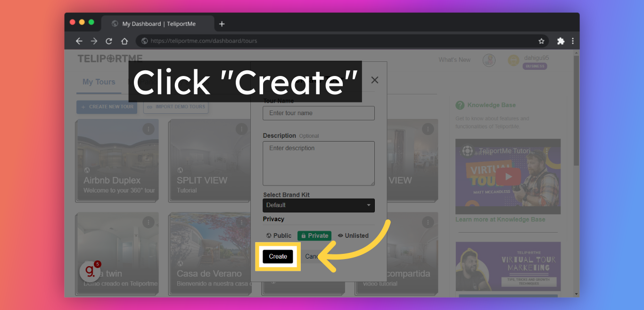Screen dimensions: 644x310
Task: Click the TeliportMe logo
Action: [110, 59]
